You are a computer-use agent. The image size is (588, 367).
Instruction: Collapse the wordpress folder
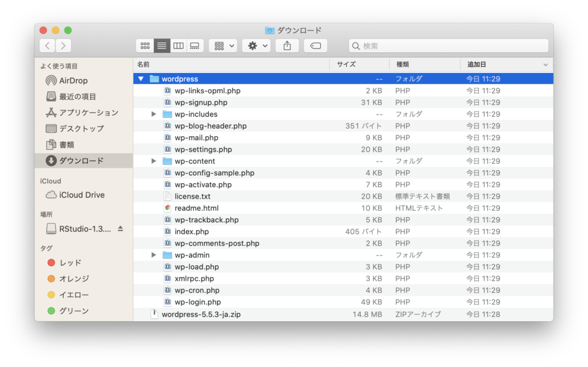click(141, 79)
